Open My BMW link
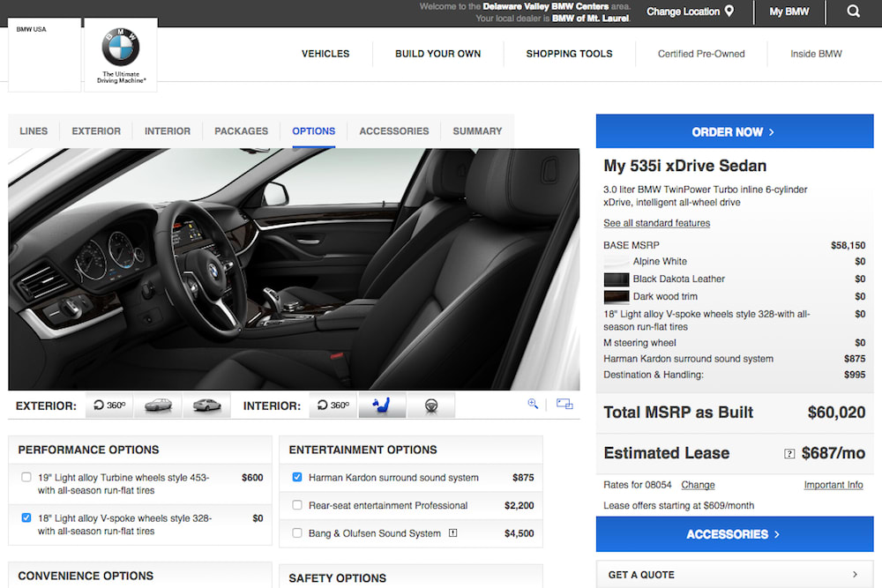Screen dimensions: 882x588 [789, 11]
